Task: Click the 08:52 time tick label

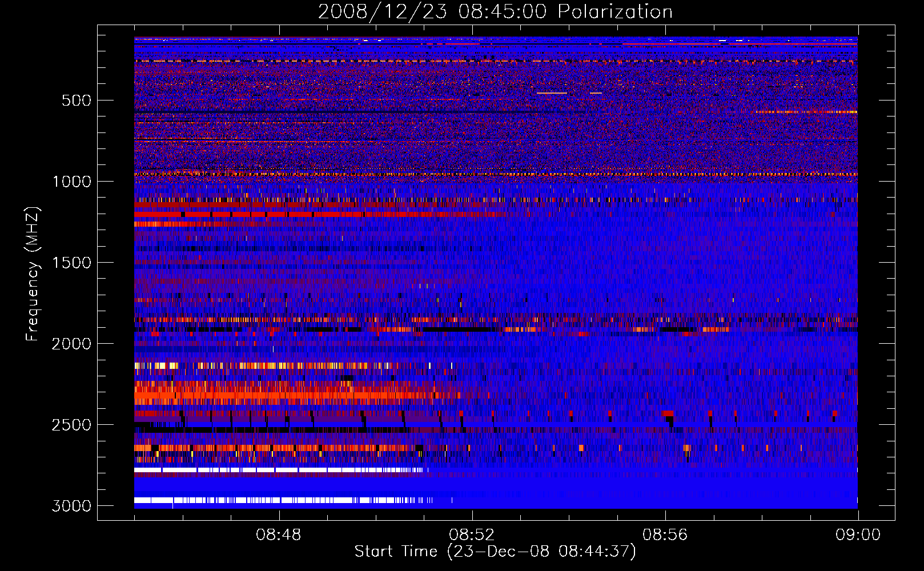Action: tap(472, 535)
